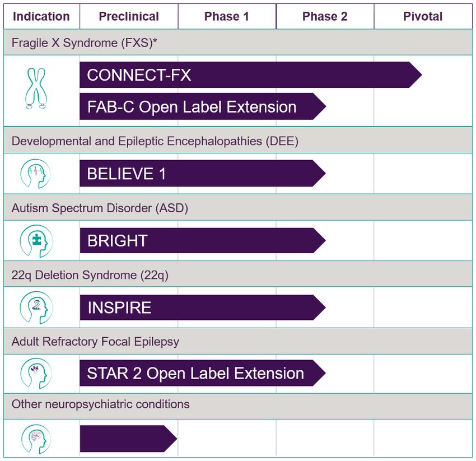Click the 22q deletion head icon
Screen dimensions: 476x461
[x=36, y=308]
